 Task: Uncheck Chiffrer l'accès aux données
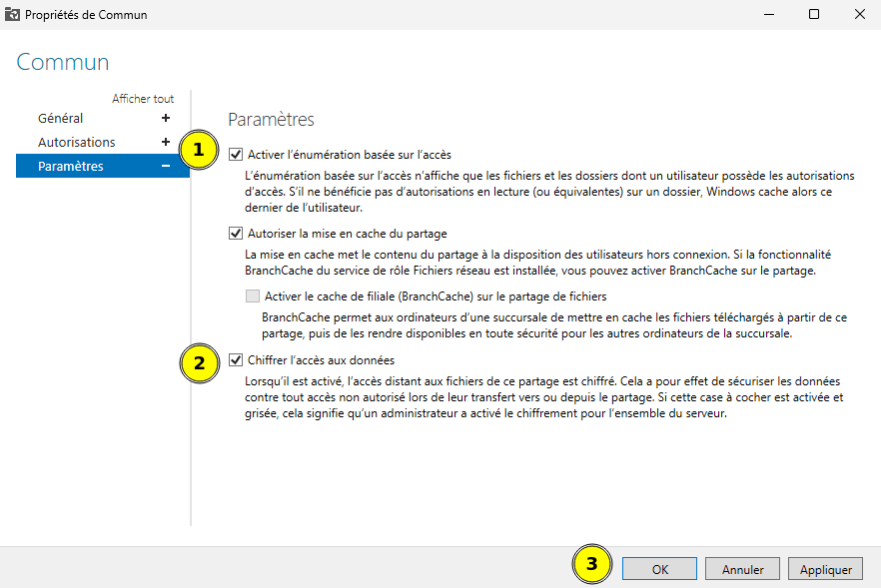tap(236, 360)
